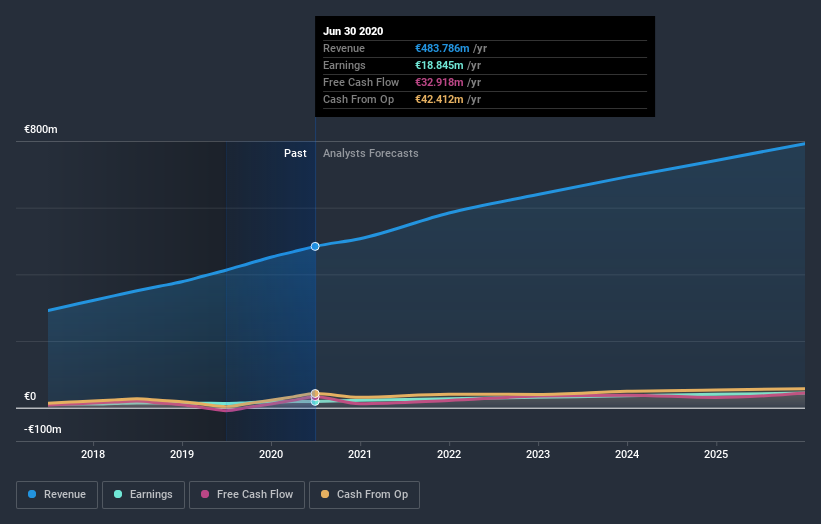Click the Earnings row label in tooltip

[345, 65]
